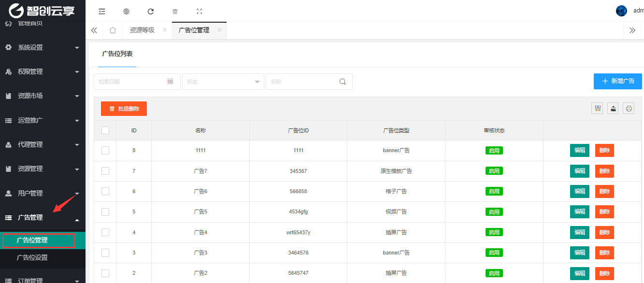Image resolution: width=644 pixels, height=283 pixels.
Task: Export the table with the export icon
Action: pyautogui.click(x=613, y=109)
